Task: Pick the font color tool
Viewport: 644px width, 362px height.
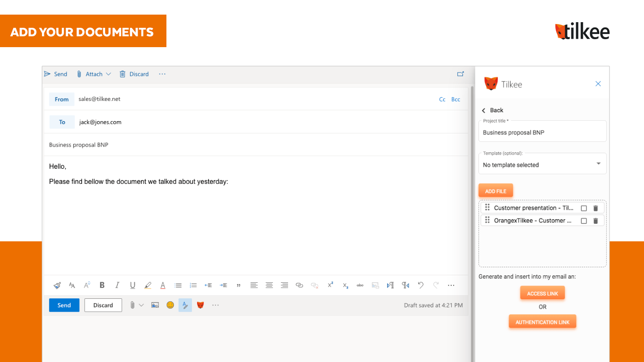Action: tap(163, 285)
